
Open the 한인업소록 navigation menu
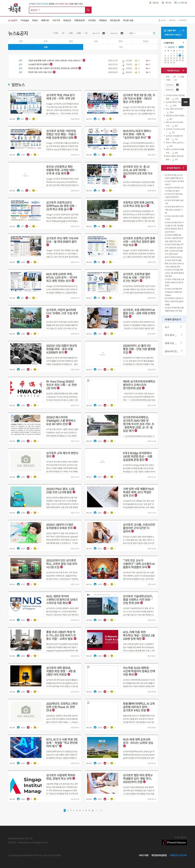[115, 20]
